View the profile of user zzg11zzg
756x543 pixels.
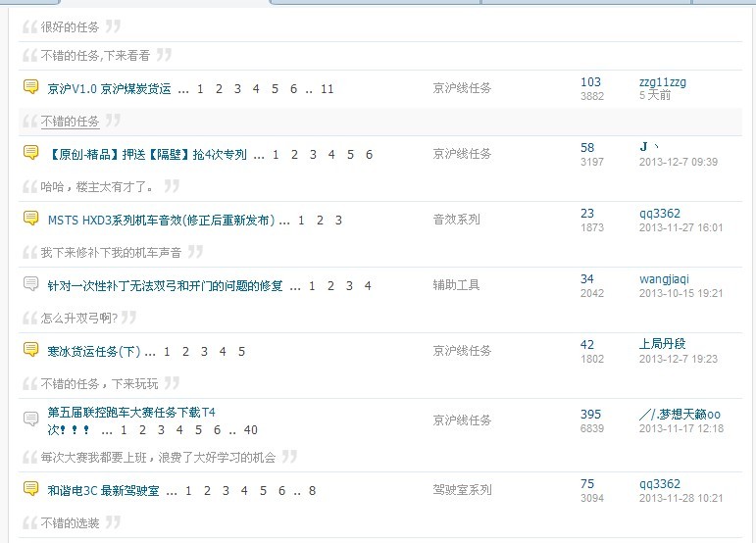(x=662, y=82)
